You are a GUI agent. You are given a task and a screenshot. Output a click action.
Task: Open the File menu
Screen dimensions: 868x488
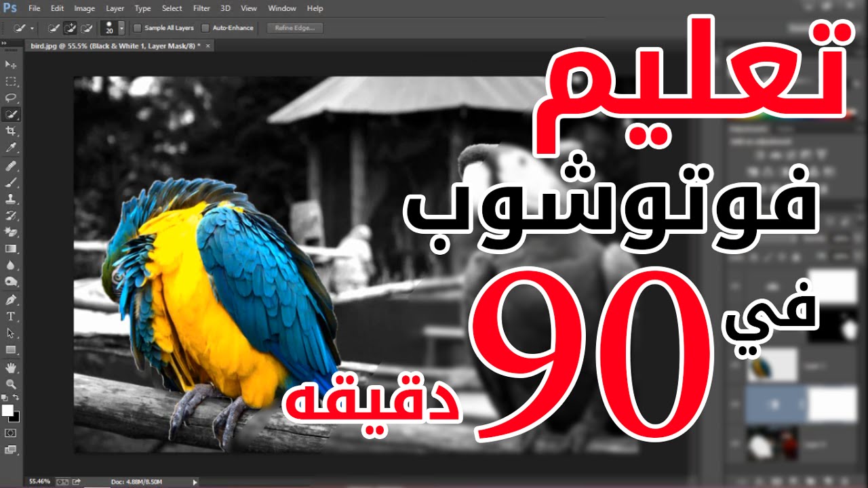coord(35,8)
